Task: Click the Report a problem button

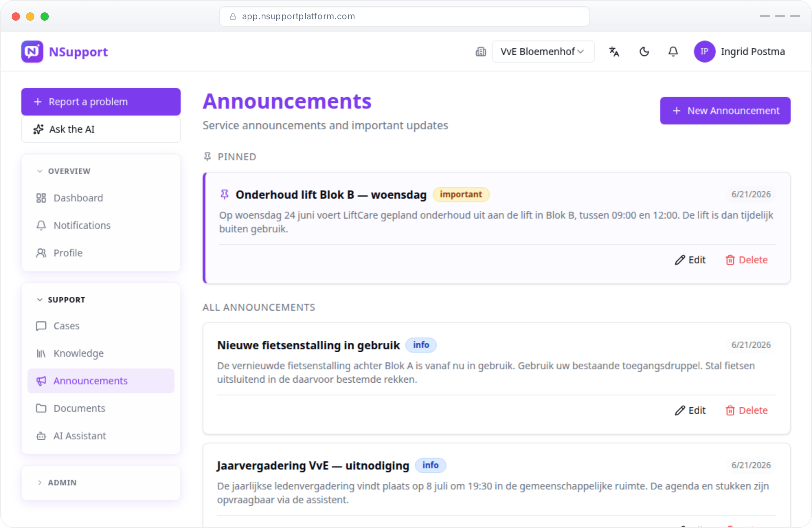Action: [x=101, y=102]
